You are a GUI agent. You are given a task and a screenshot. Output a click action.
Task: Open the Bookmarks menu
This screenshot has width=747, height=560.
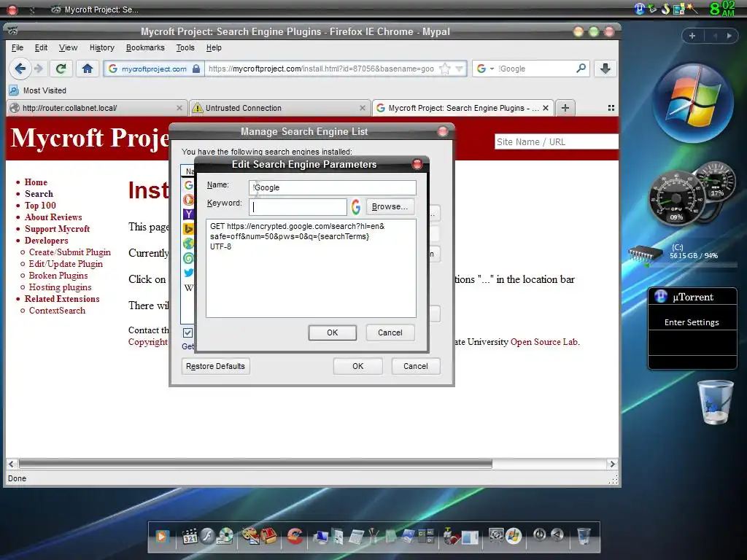tap(145, 47)
